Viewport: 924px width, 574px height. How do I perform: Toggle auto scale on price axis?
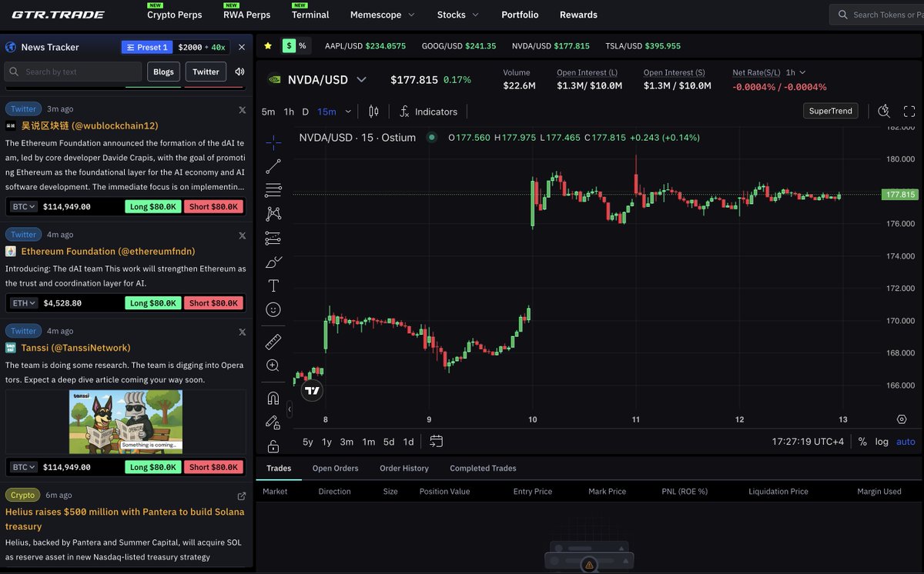[x=906, y=442]
